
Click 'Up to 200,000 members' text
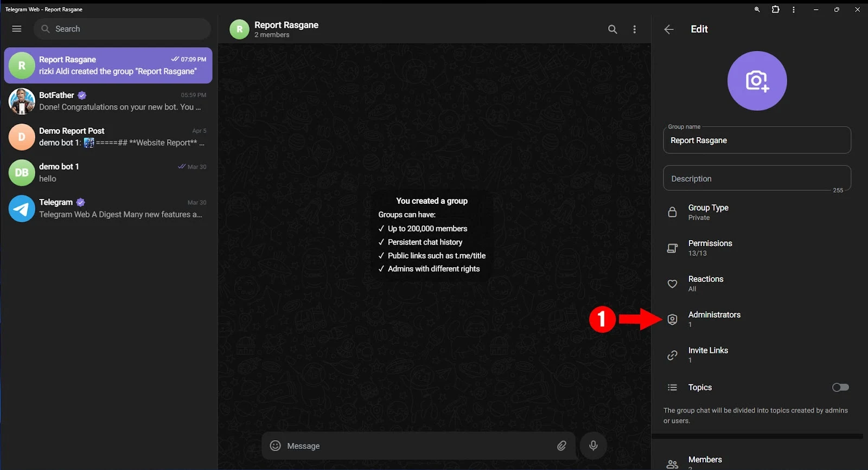(427, 229)
